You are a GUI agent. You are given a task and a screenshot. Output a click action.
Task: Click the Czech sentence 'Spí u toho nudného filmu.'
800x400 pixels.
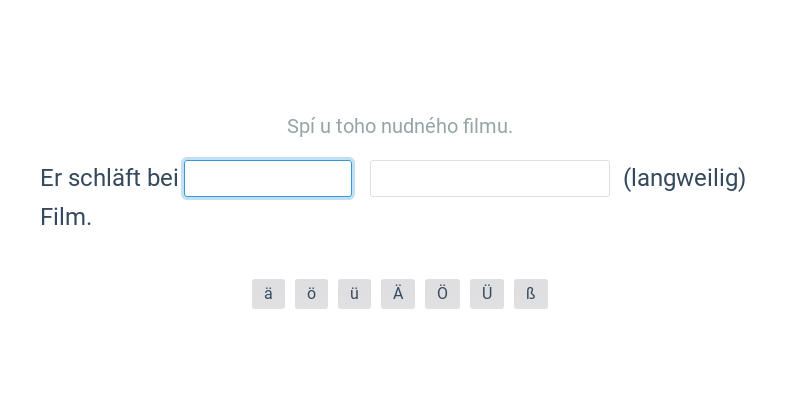click(x=400, y=126)
